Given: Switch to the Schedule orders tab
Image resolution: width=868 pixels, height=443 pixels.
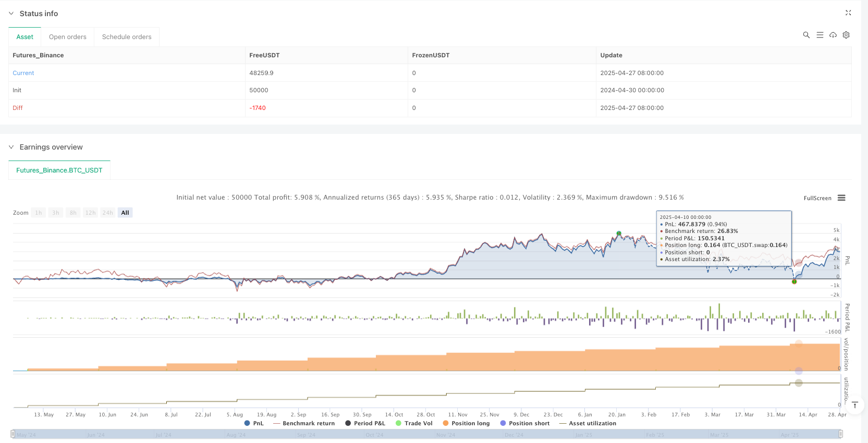Looking at the screenshot, I should tap(127, 37).
